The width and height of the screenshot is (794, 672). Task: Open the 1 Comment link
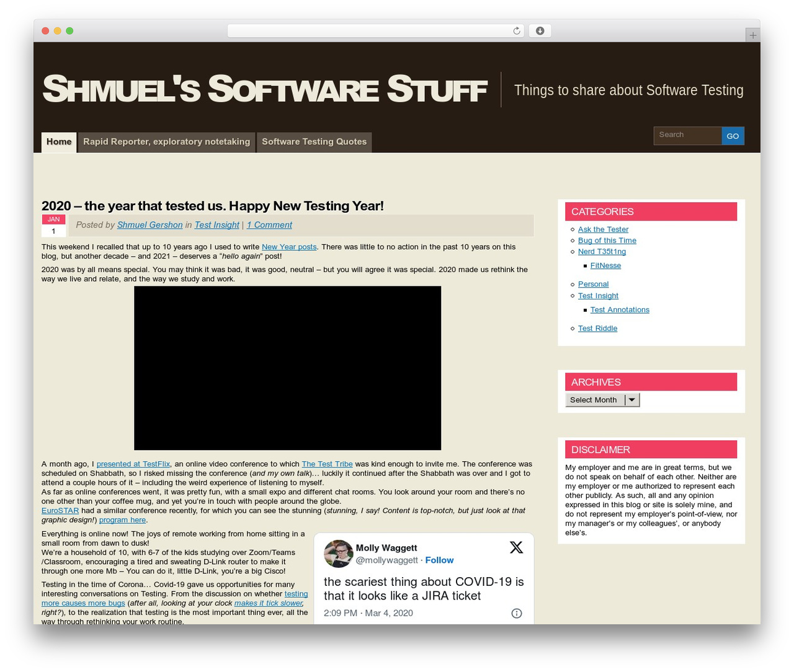pos(269,225)
